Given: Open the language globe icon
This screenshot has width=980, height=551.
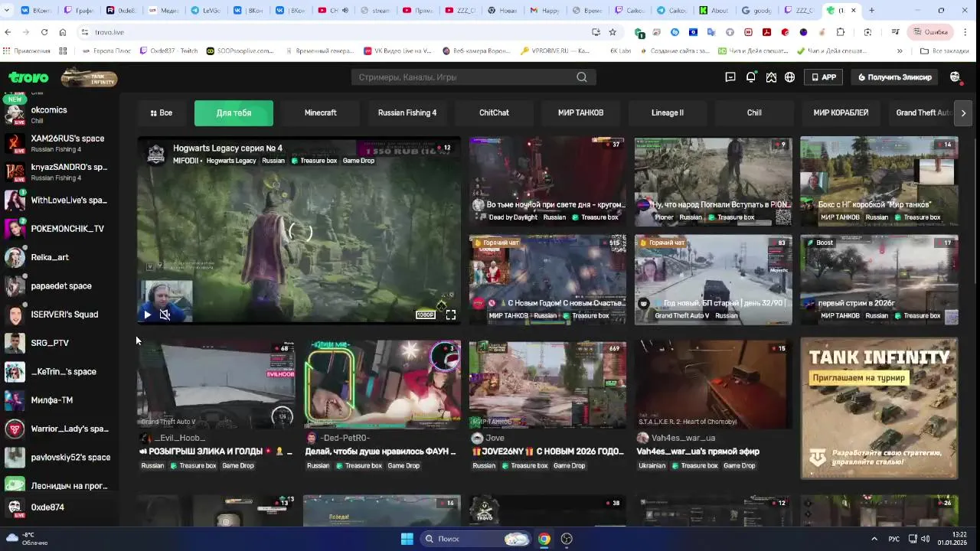Looking at the screenshot, I should tap(789, 77).
